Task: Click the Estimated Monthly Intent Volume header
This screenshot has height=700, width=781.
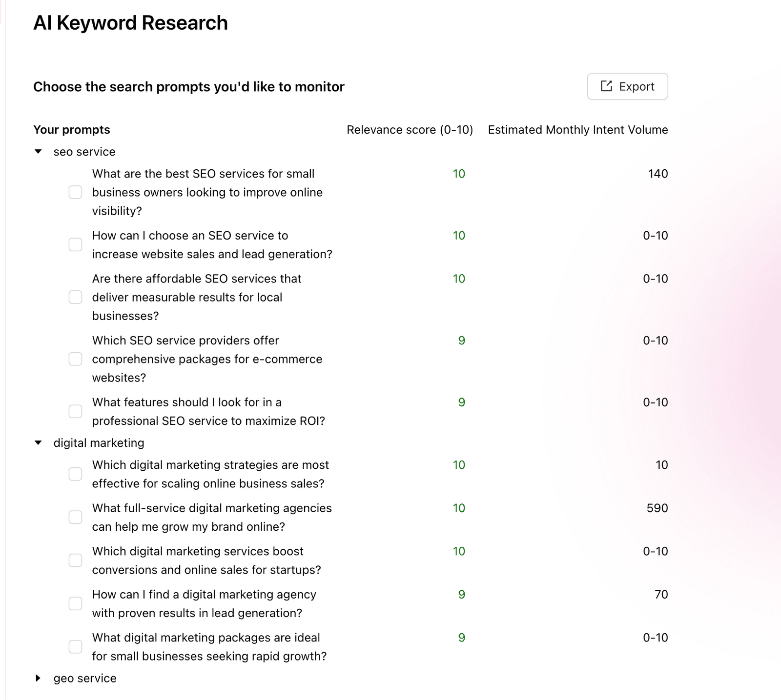Action: pos(577,130)
